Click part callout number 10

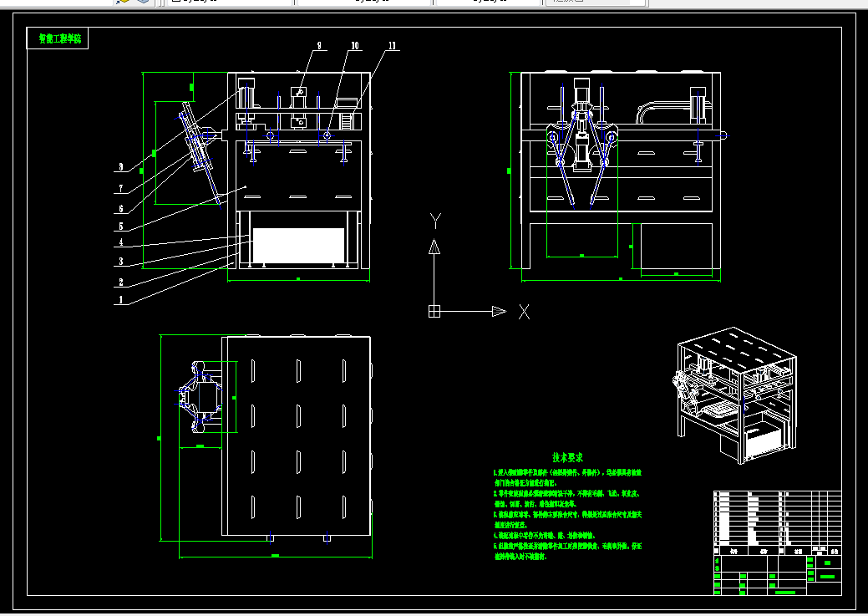[x=355, y=46]
